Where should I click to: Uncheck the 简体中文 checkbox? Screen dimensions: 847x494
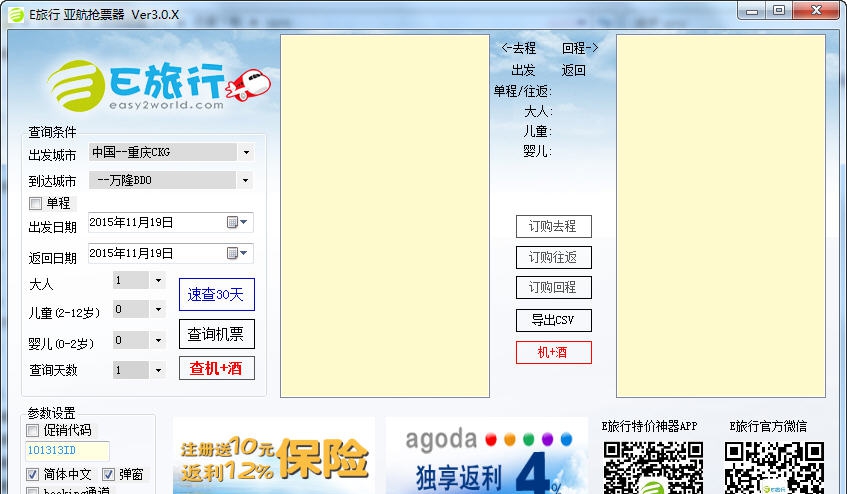pos(32,474)
